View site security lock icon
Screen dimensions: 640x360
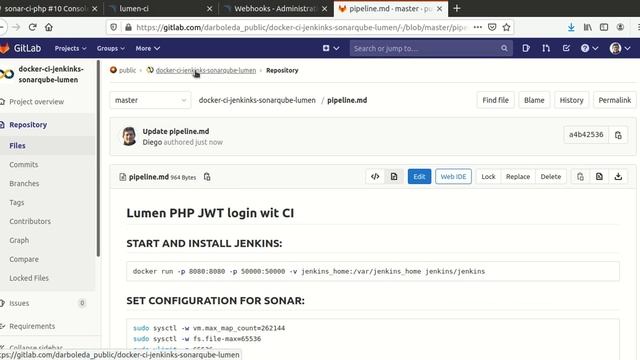128,27
